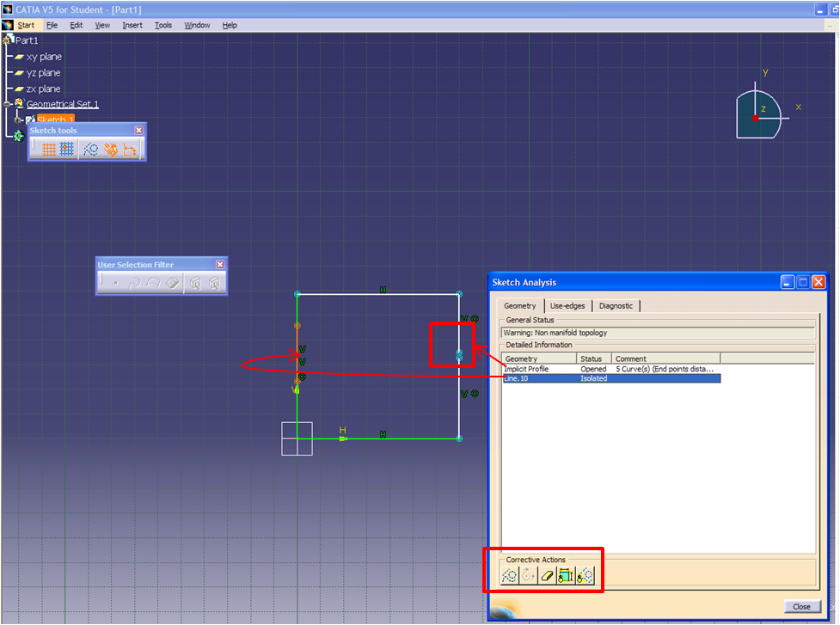Select the Set in Construction Mode corrective action

(x=510, y=575)
